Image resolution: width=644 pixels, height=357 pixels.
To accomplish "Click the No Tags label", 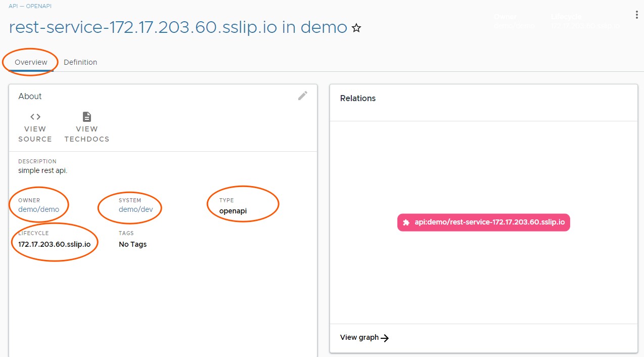I will [x=132, y=244].
